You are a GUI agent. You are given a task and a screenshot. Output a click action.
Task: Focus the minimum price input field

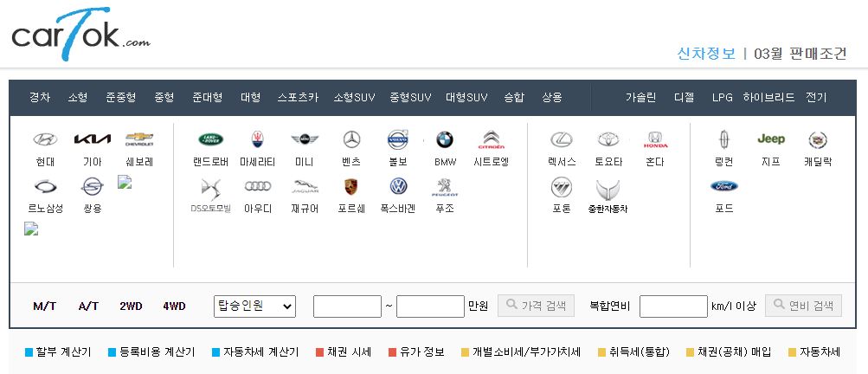[x=347, y=306]
